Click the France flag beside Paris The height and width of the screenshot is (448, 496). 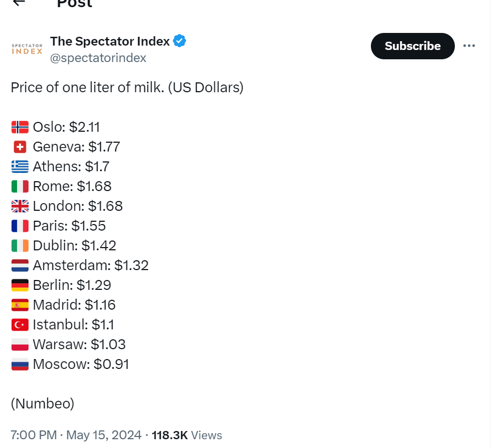(20, 226)
